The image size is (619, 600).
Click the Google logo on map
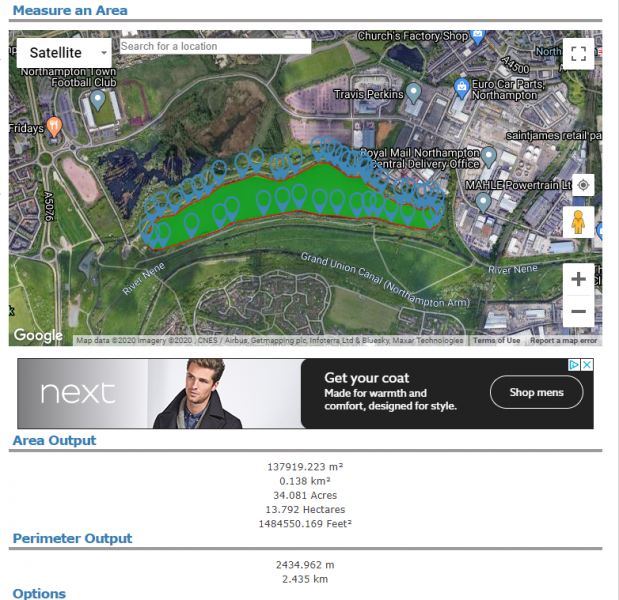click(38, 336)
